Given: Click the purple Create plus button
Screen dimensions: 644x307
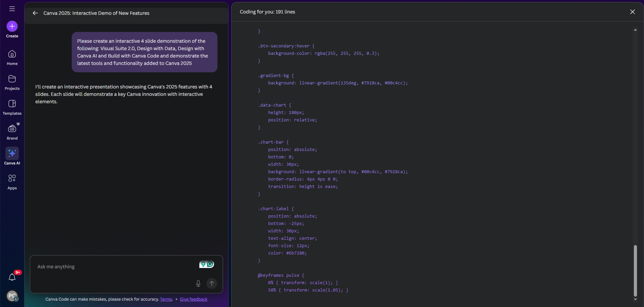Looking at the screenshot, I should click(12, 26).
